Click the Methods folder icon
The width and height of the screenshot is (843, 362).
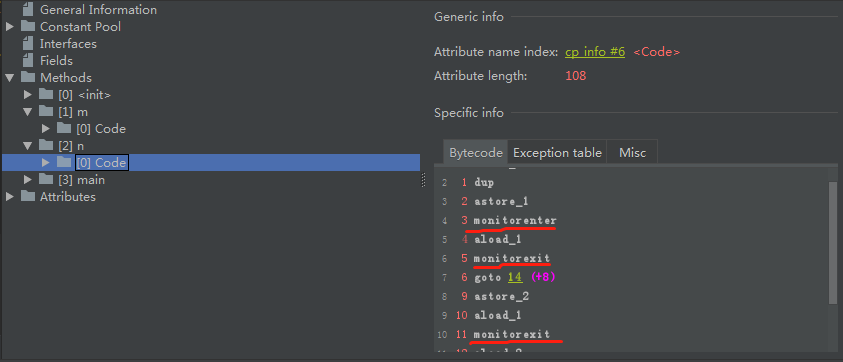(28, 77)
